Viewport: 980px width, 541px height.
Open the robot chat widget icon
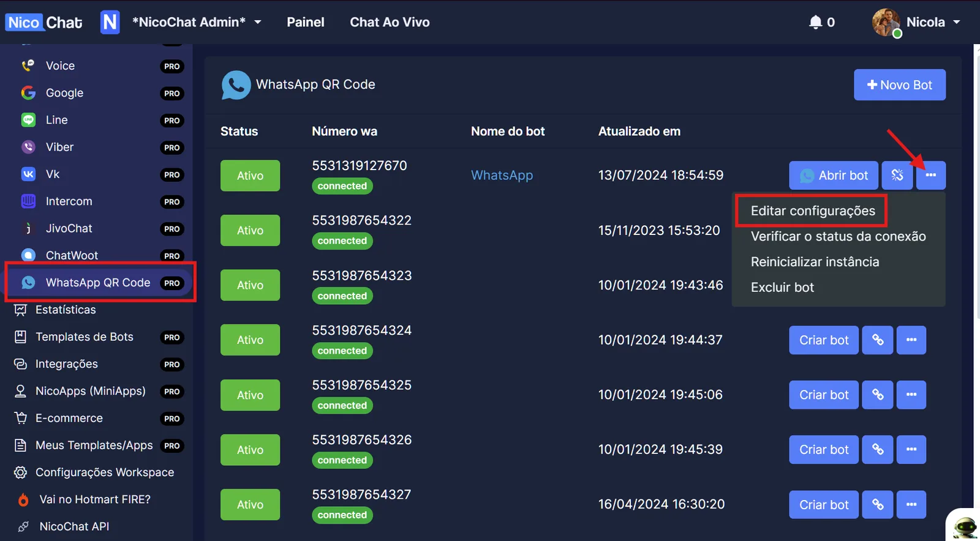click(965, 526)
